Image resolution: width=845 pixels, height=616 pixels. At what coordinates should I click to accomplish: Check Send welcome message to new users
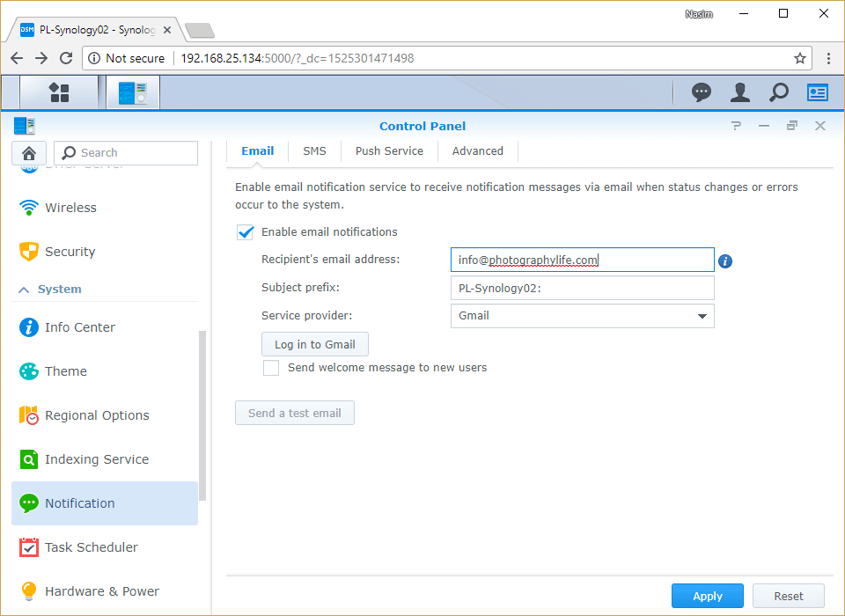click(x=271, y=368)
